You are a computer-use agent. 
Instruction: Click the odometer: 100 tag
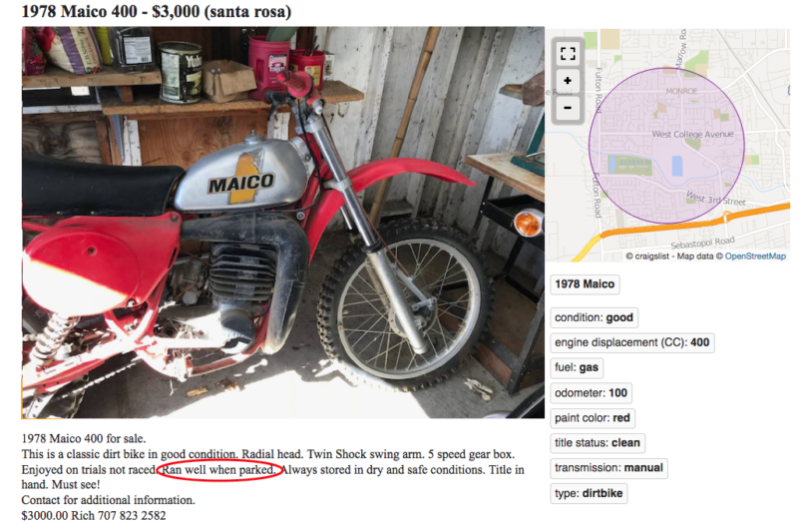(x=591, y=393)
